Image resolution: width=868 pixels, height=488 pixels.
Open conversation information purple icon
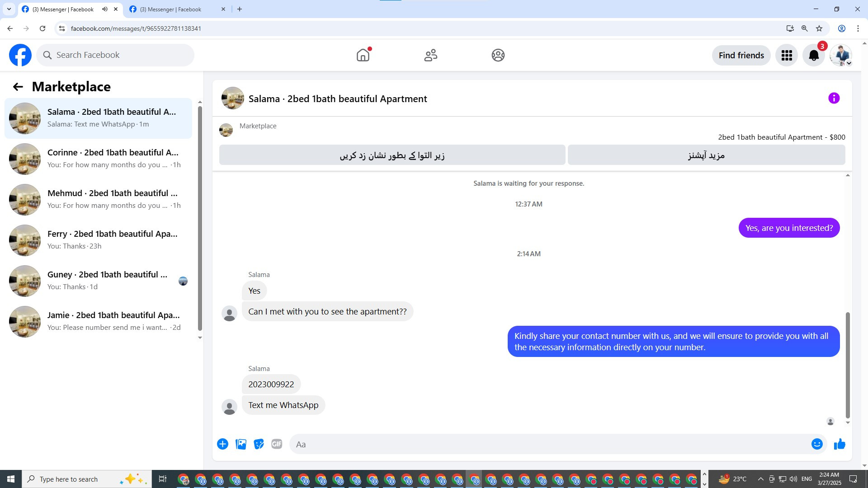[x=834, y=98]
